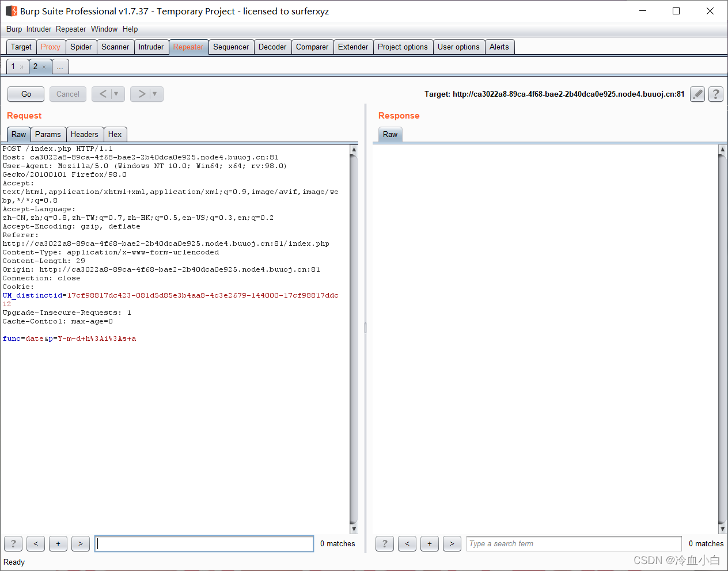
Task: Click the 'Cache-Control: max-age=0' header line
Action: (58, 321)
